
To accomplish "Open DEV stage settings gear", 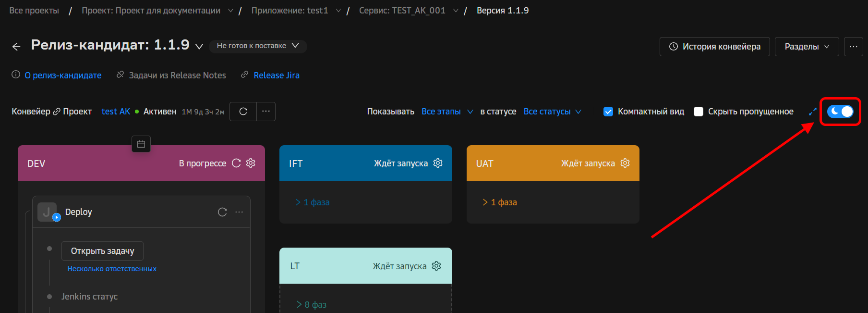I will (251, 163).
